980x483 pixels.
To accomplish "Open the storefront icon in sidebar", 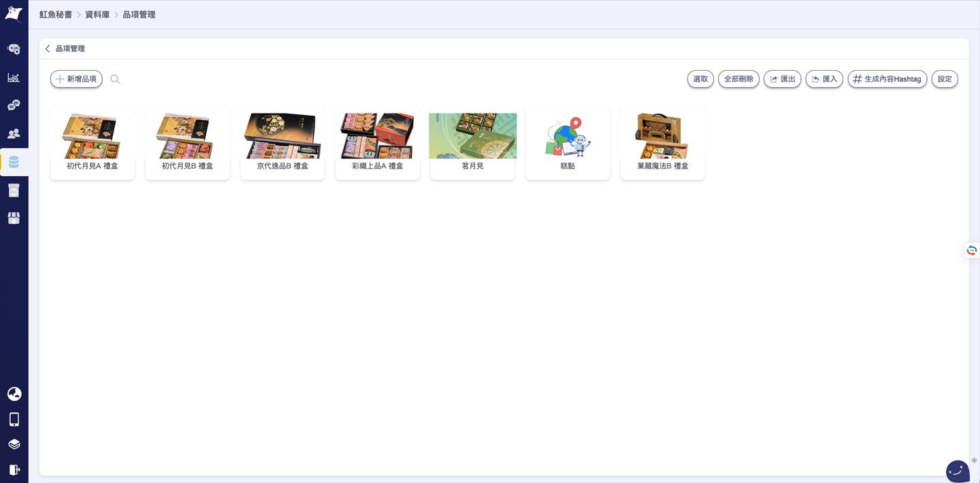I will (x=14, y=218).
